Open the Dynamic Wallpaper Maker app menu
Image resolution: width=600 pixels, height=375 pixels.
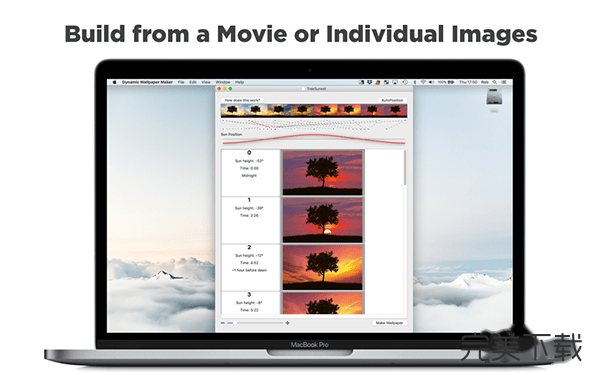click(x=147, y=82)
